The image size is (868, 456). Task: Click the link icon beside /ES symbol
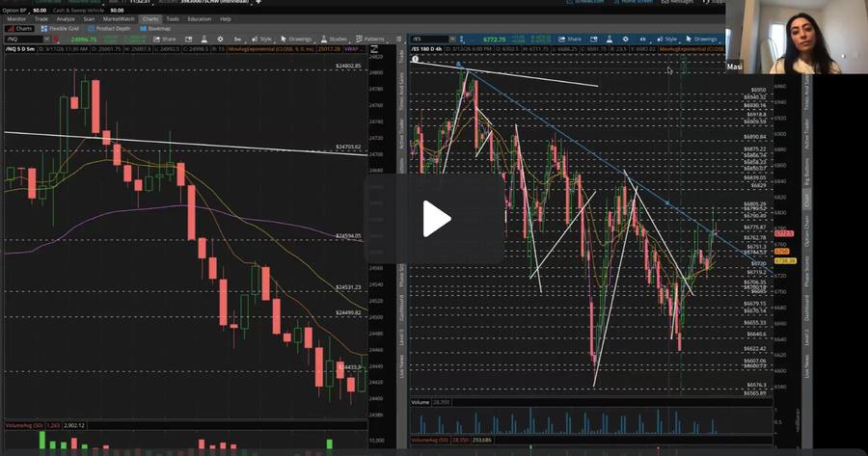click(x=462, y=40)
